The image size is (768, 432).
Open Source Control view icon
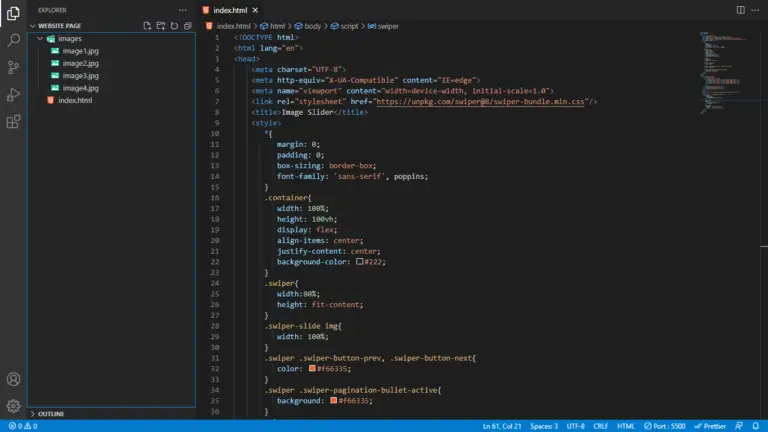(x=13, y=67)
